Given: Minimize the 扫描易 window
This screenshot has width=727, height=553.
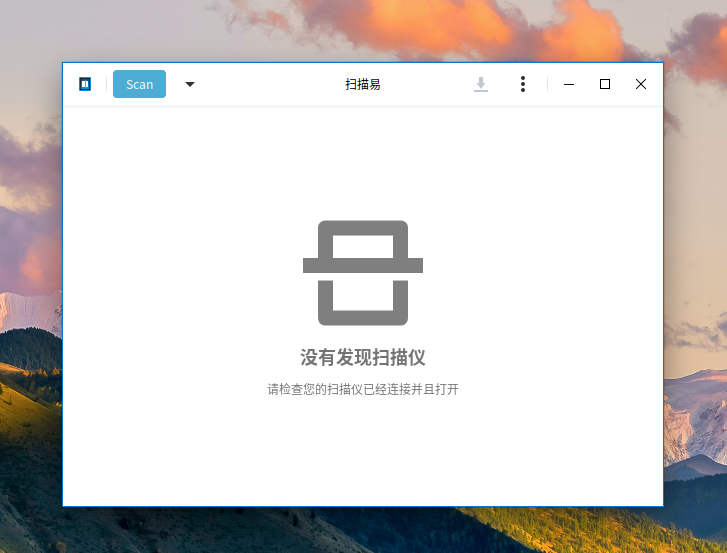Looking at the screenshot, I should click(569, 84).
